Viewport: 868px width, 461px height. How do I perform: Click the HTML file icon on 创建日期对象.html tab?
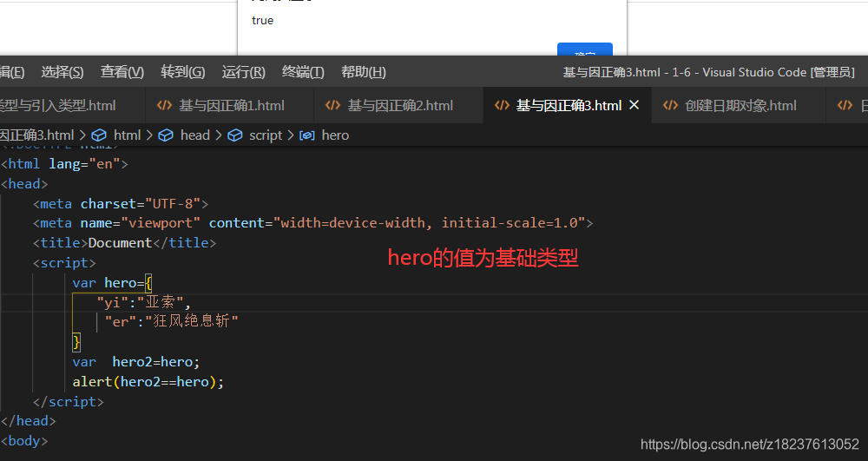(670, 105)
